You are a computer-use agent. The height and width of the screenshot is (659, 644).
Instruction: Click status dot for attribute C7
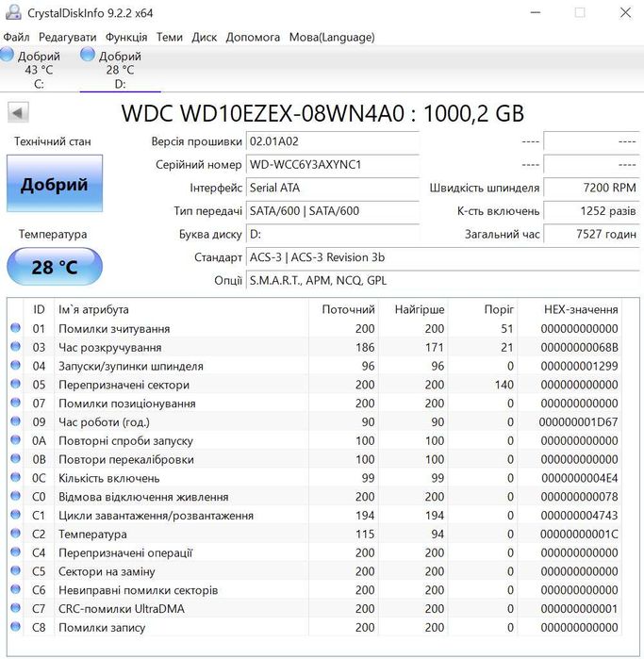tap(15, 607)
